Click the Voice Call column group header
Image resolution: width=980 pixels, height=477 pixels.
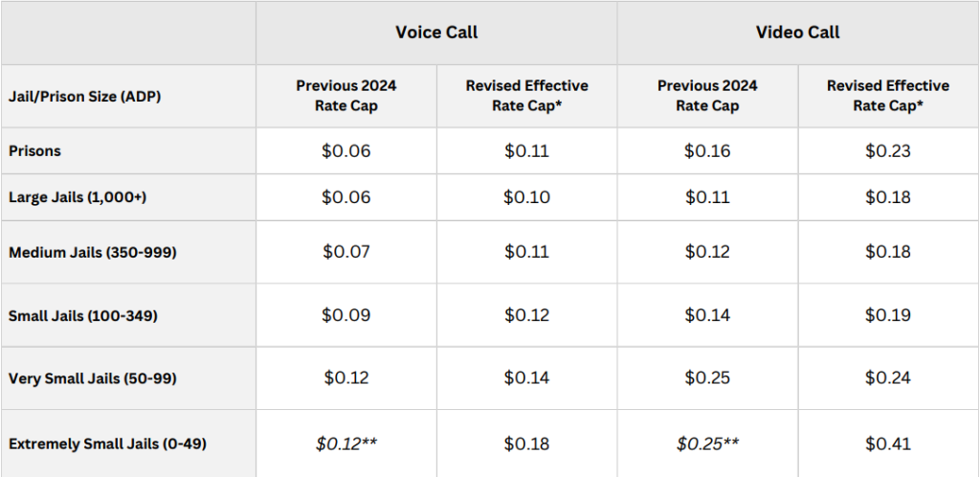436,33
